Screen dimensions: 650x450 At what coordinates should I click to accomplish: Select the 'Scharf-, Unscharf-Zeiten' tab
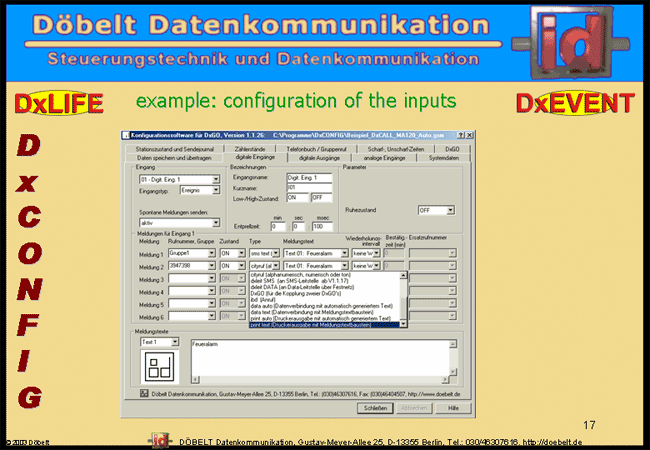coord(395,149)
